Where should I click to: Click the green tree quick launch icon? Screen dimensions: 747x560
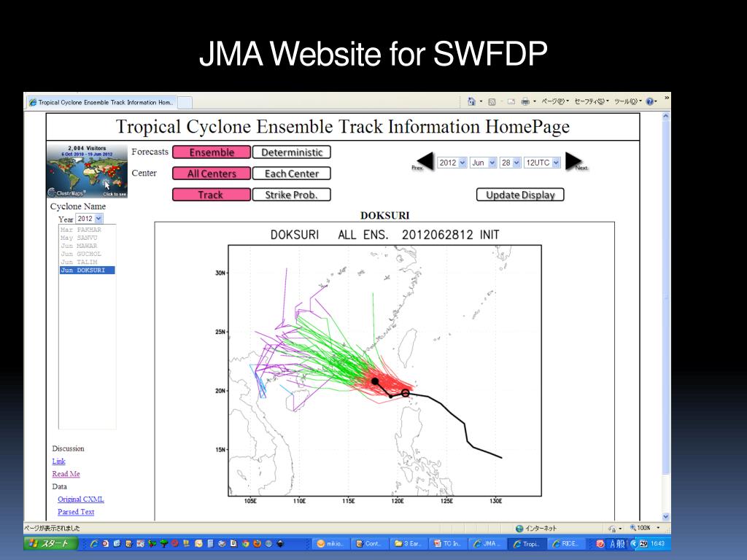click(164, 543)
